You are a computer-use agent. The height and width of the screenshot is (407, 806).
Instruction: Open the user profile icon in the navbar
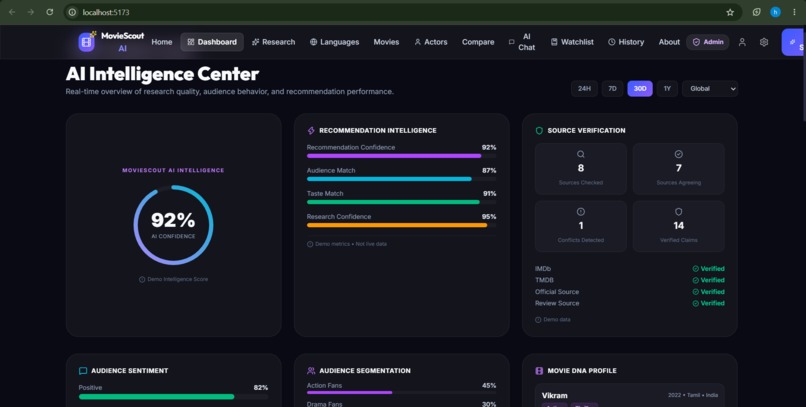(742, 42)
